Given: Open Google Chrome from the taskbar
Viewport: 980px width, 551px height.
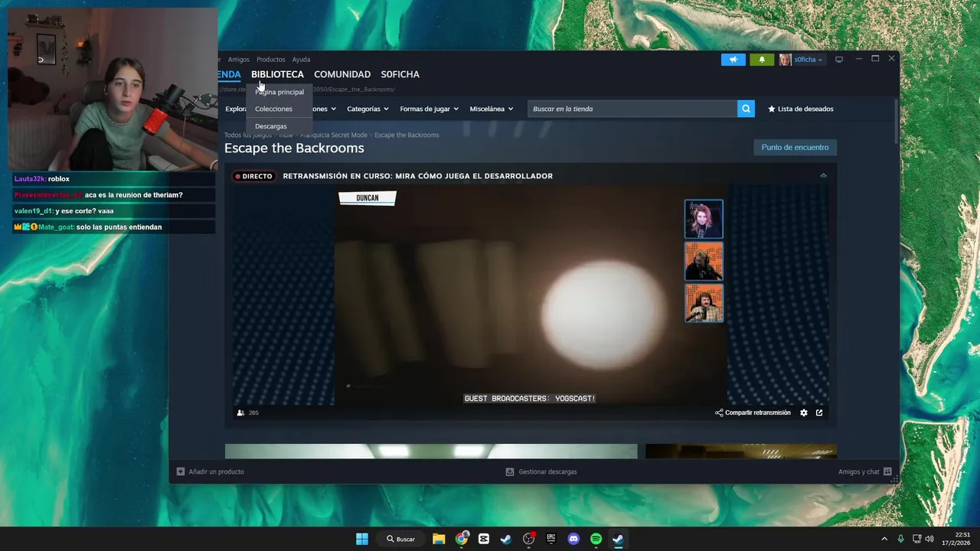Looking at the screenshot, I should tap(462, 539).
